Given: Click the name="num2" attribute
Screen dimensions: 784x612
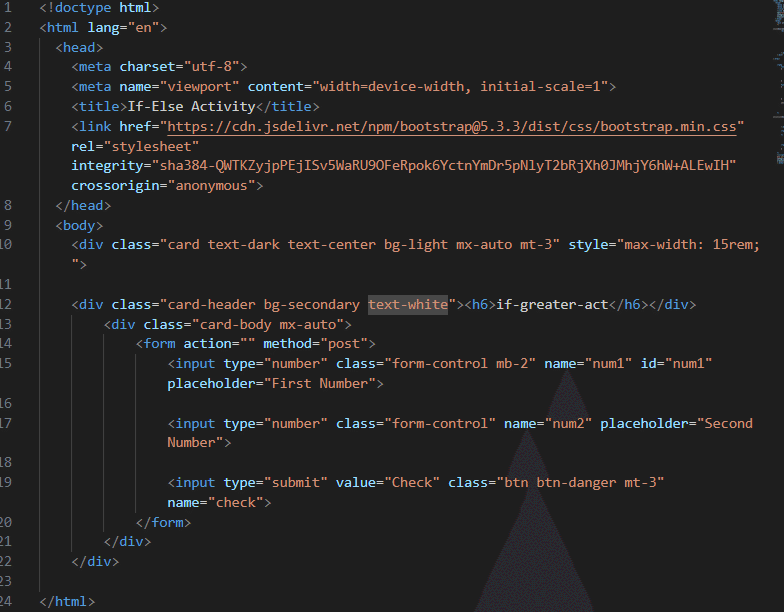Looking at the screenshot, I should (548, 424).
